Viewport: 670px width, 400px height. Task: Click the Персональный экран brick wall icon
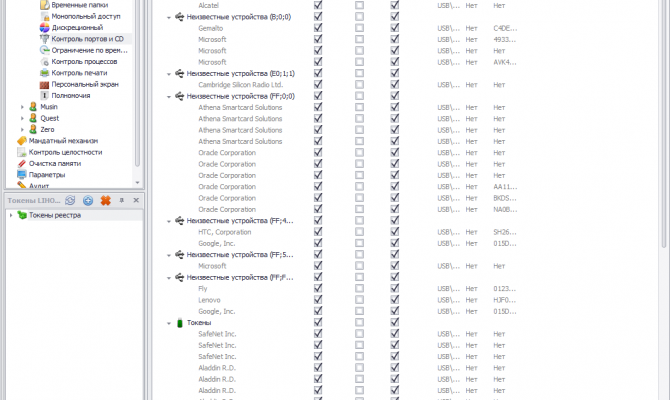click(44, 84)
